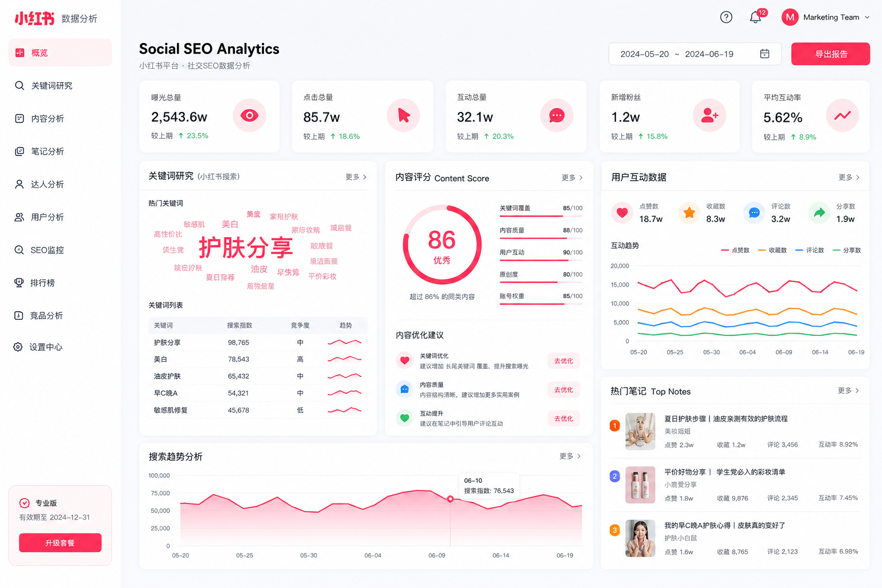Click the 达人分析 person icon in sidebar
The height and width of the screenshot is (588, 882).
pyautogui.click(x=20, y=184)
